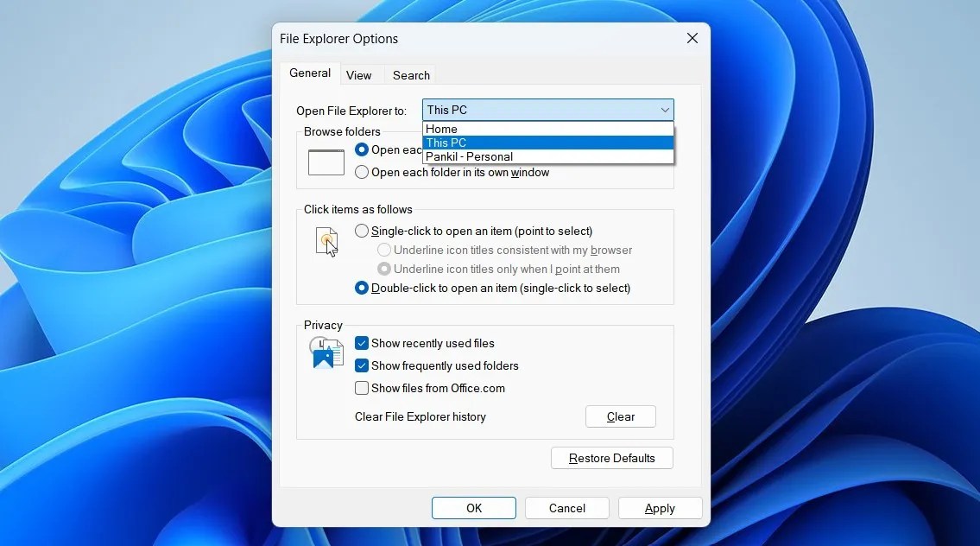Switch to the View tab
Image resolution: width=980 pixels, height=546 pixels.
[x=360, y=75]
